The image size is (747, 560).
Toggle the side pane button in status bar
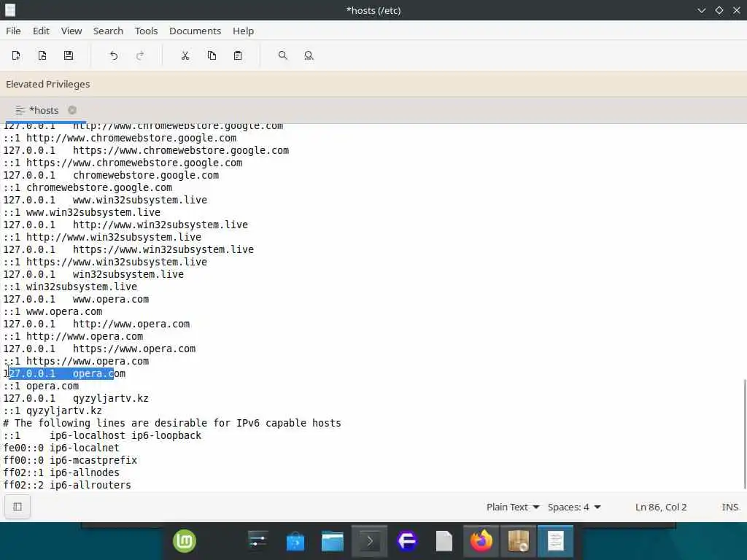click(x=18, y=507)
